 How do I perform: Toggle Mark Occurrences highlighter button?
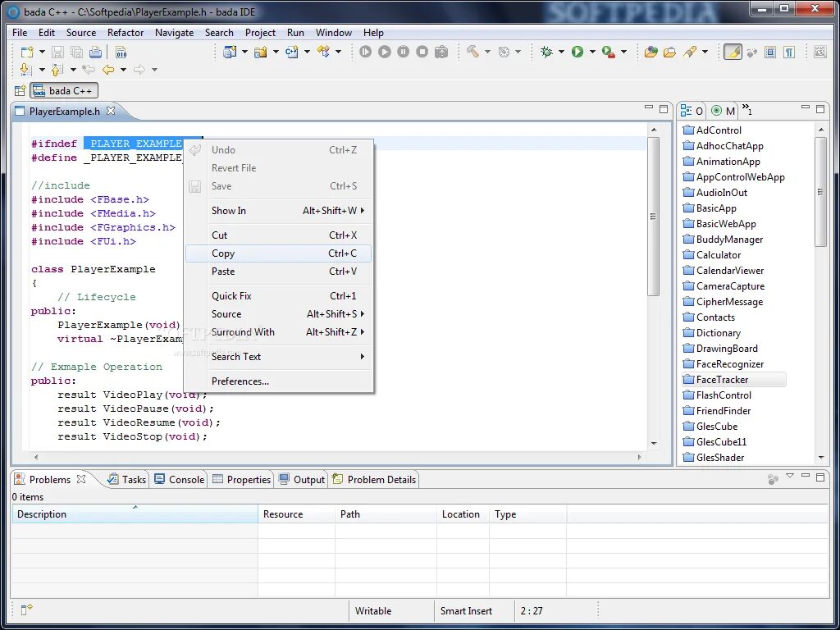(733, 52)
